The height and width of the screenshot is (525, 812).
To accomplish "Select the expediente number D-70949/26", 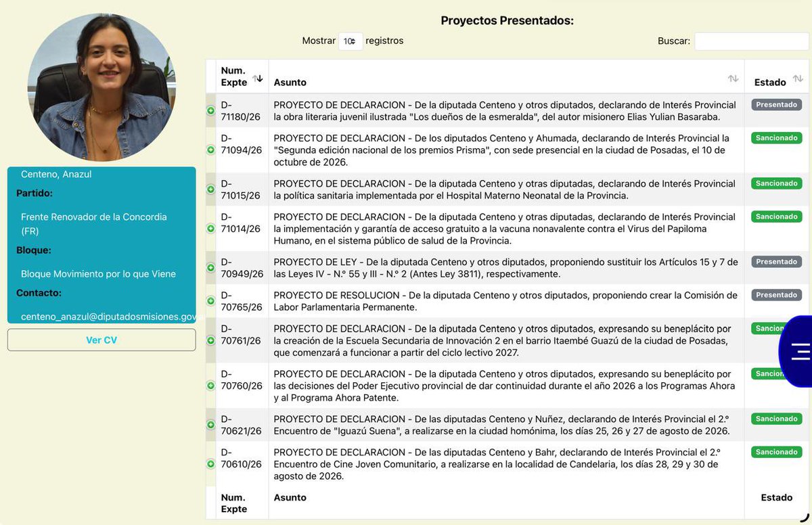I will coord(242,268).
